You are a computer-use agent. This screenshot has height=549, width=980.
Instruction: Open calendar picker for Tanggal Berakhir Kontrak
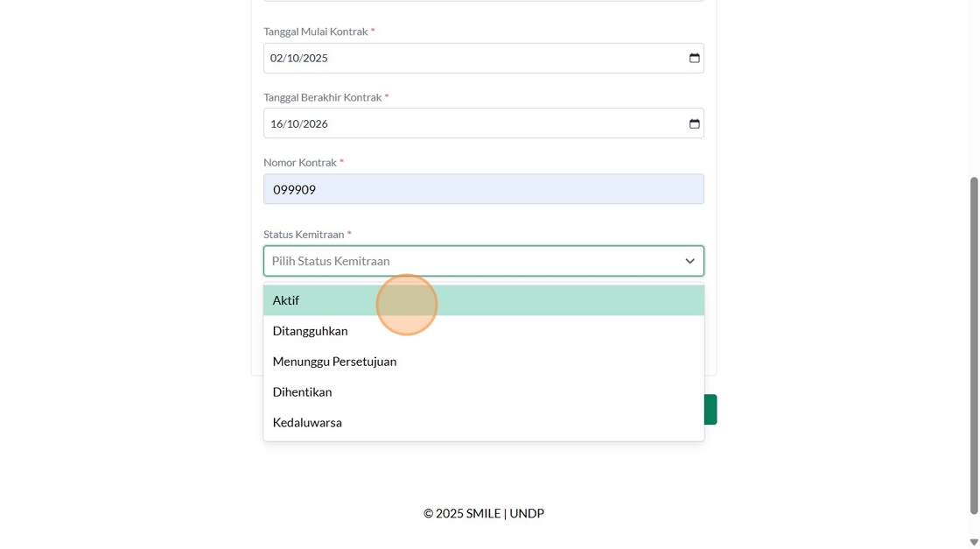pos(694,123)
